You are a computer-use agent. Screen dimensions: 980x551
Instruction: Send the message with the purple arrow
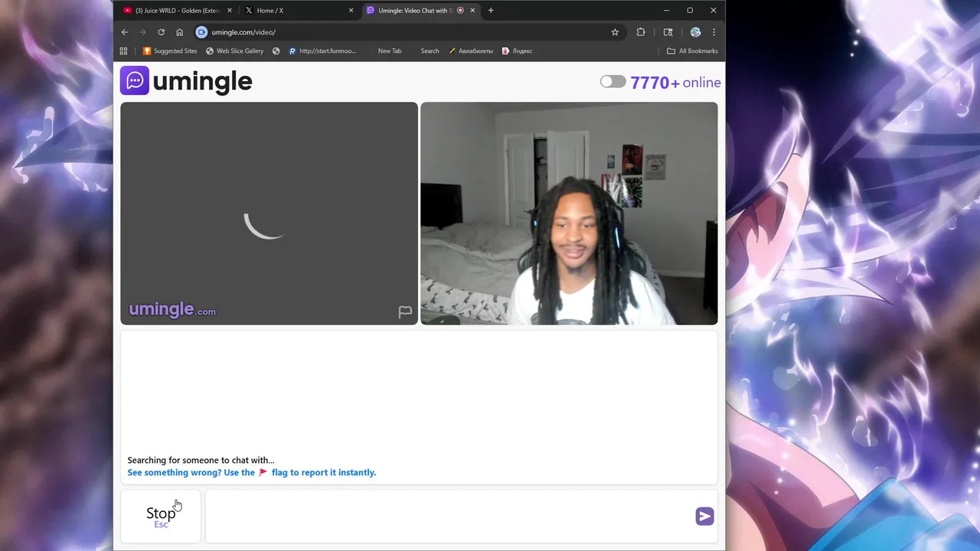704,517
